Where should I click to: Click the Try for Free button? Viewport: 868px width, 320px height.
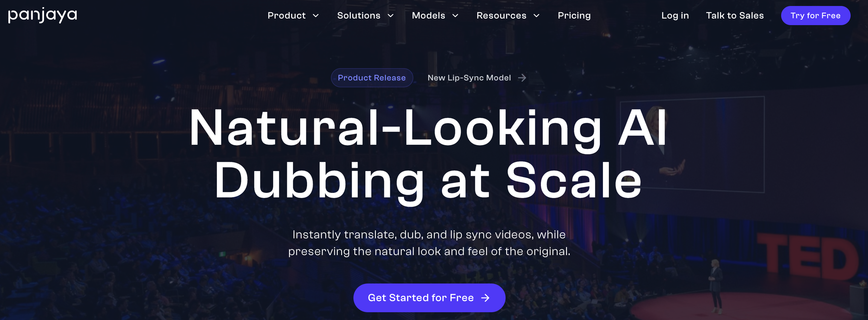tap(815, 16)
